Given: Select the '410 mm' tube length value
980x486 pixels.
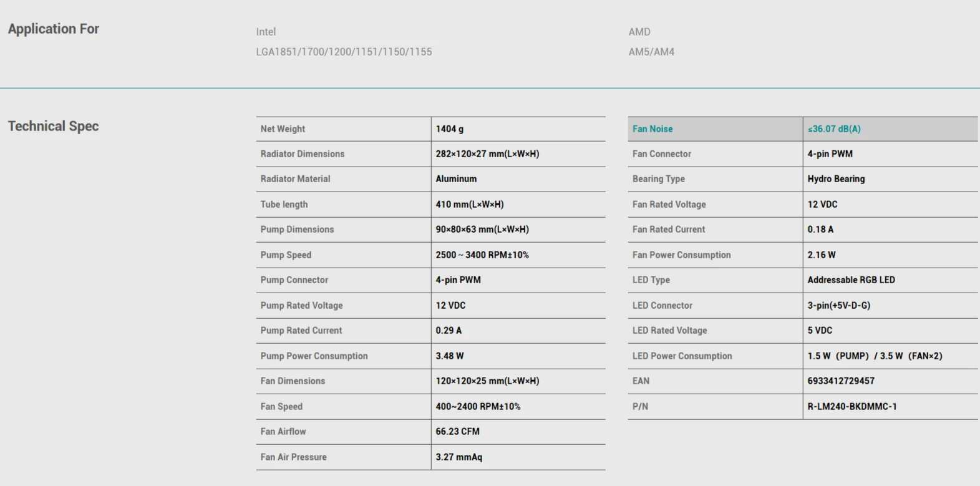Looking at the screenshot, I should coord(470,205).
